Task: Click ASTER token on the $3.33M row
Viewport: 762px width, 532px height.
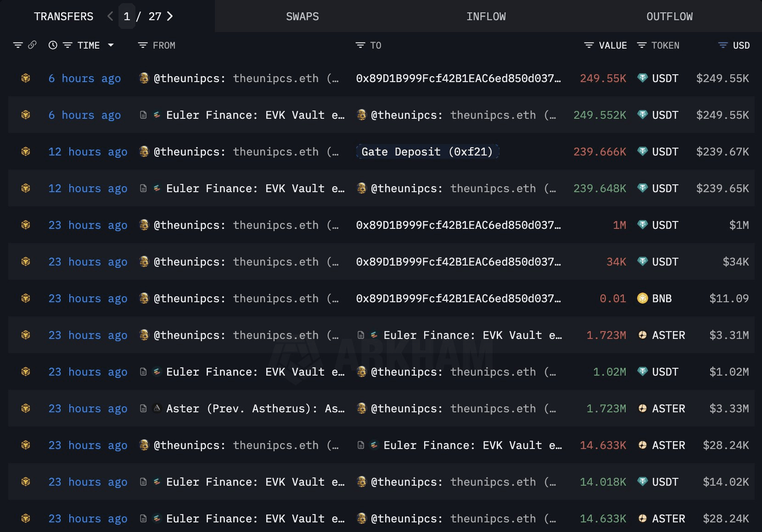Action: click(x=668, y=409)
